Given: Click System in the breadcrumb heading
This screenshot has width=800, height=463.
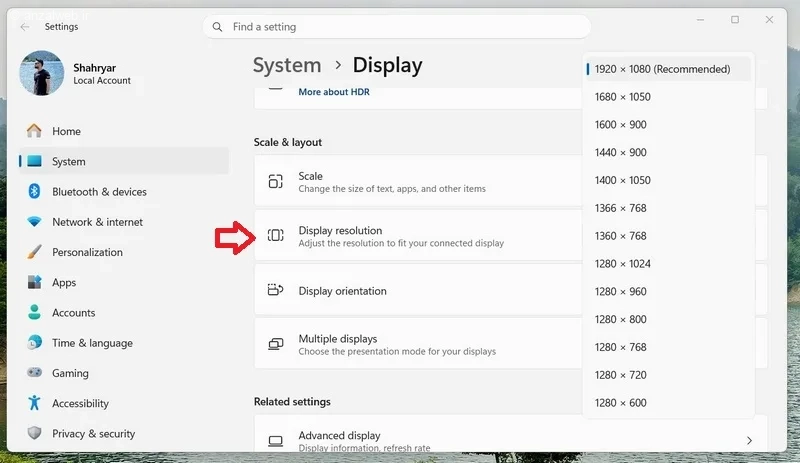Looking at the screenshot, I should [287, 65].
